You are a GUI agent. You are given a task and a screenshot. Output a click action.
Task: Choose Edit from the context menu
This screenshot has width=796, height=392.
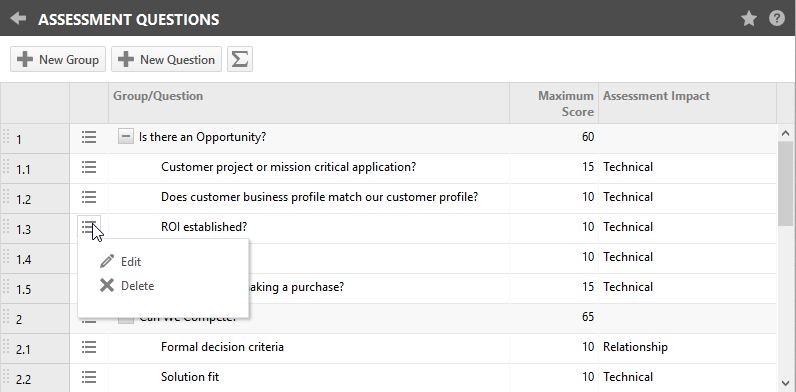[121, 262]
